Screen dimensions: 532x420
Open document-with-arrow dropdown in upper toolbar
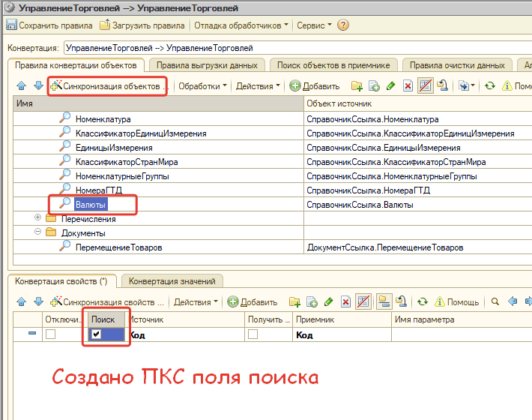coord(467,86)
